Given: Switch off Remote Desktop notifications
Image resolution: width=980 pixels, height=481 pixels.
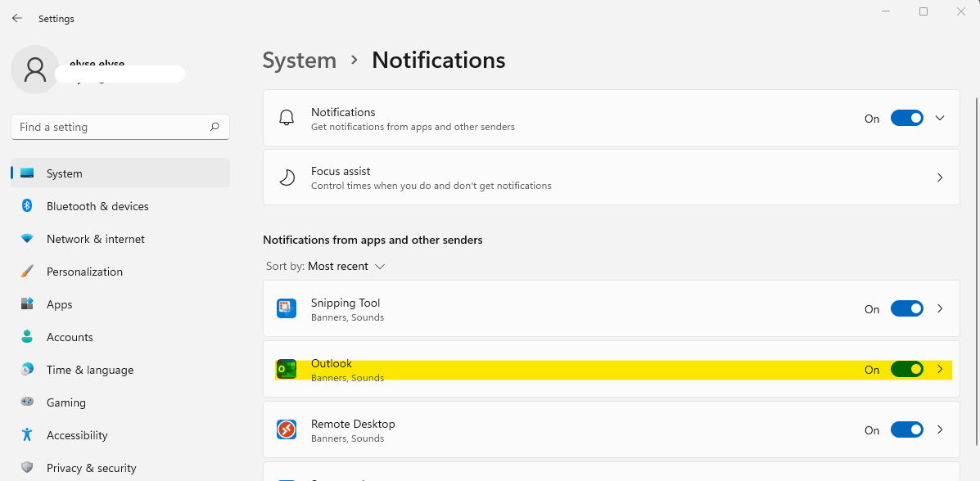Looking at the screenshot, I should coord(907,429).
